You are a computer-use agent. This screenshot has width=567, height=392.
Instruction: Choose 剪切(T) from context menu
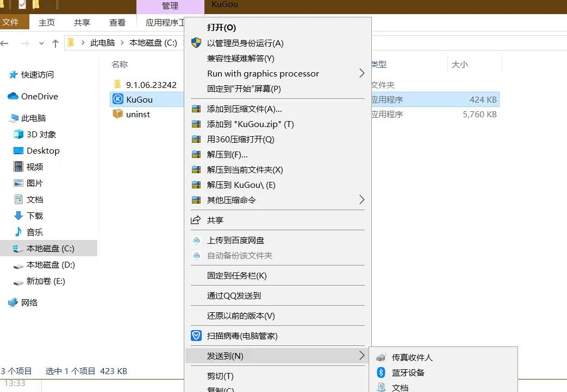(x=220, y=376)
